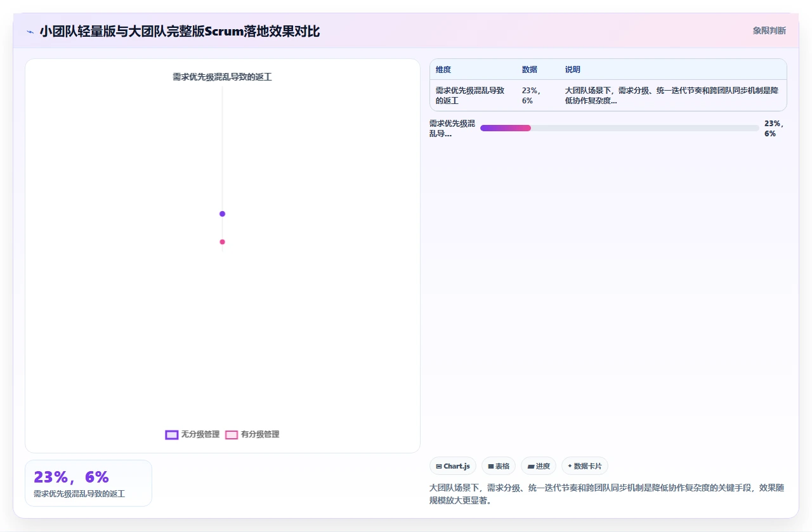
Task: Click the lightning icon beside the page title
Action: pos(30,31)
